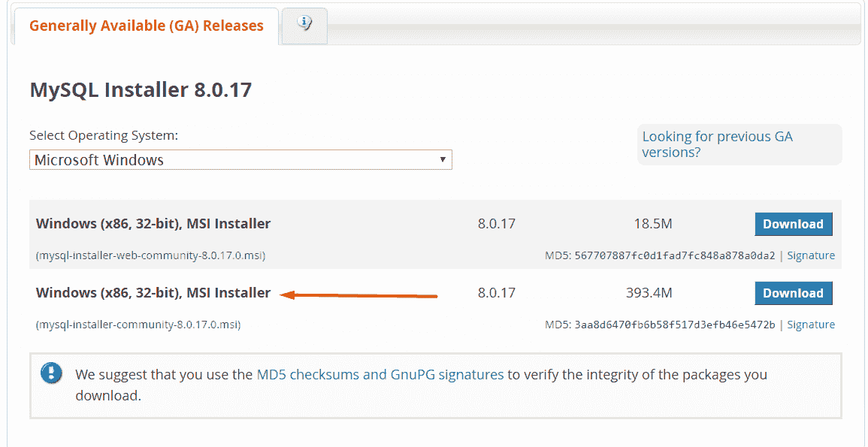Click the mysql-installer-web-community-8.0.17.0.msi filename
The image size is (868, 447).
[150, 255]
